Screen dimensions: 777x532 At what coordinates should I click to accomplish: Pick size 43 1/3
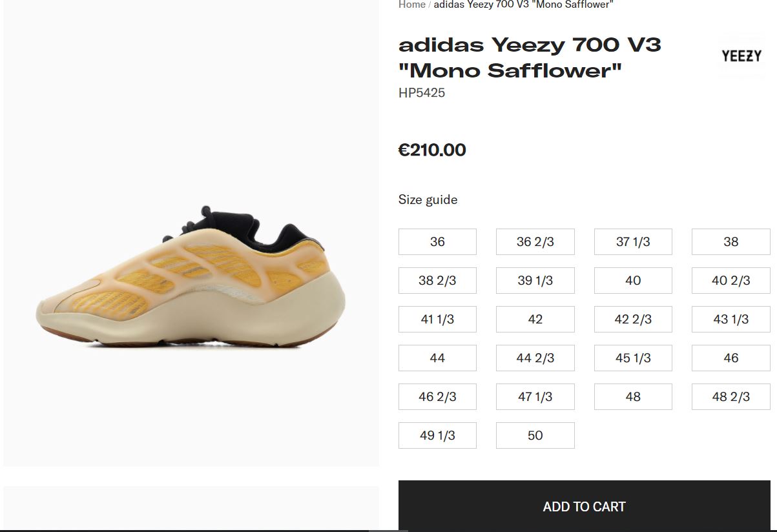[730, 319]
